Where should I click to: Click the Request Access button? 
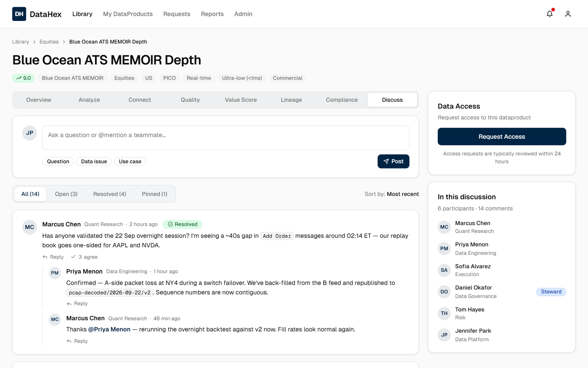pos(502,137)
